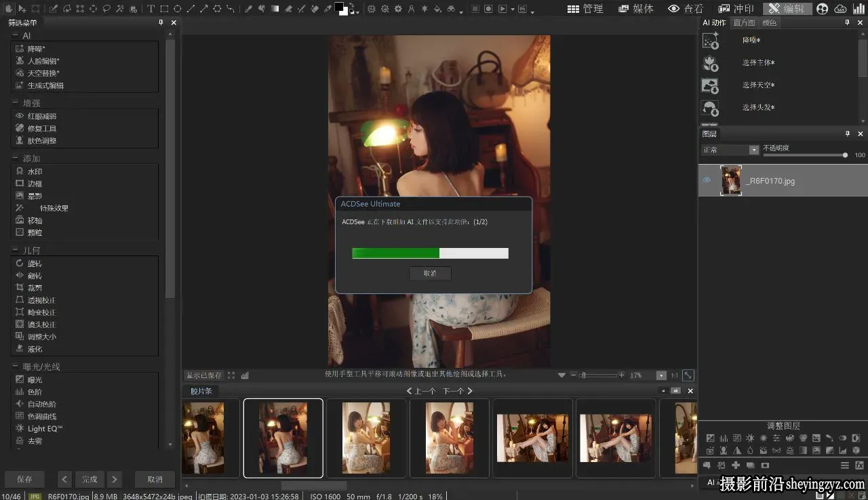Add a Levels adjustment layer
Viewport: 868px width, 500px height.
click(724, 438)
